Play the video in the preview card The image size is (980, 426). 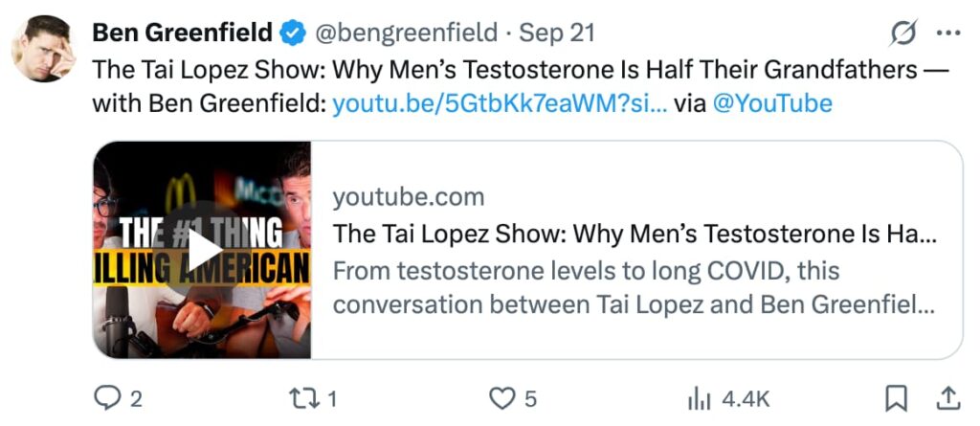(x=202, y=251)
